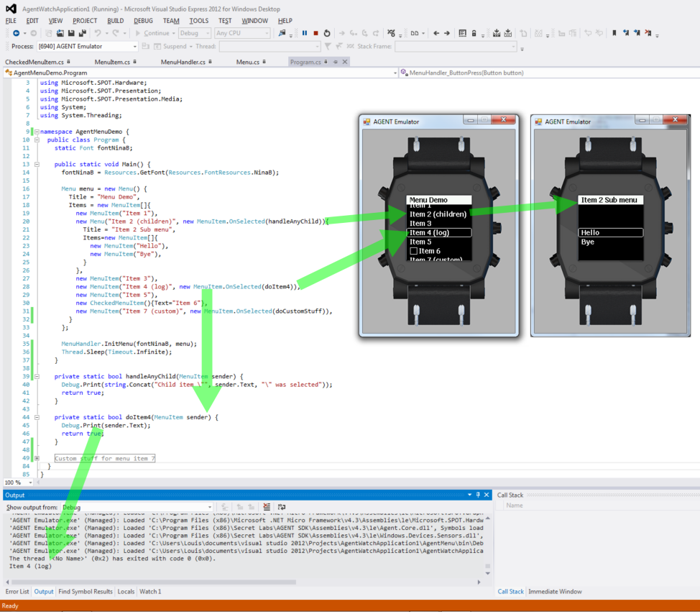Restart the debug session icon
700x612 pixels.
pyautogui.click(x=327, y=33)
